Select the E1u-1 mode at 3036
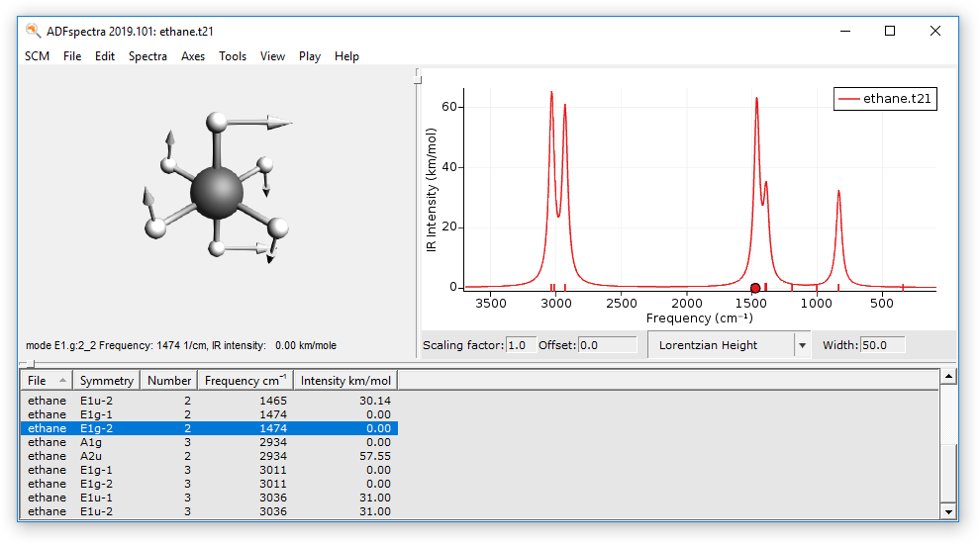Screen dimensions: 980x544 pos(210,498)
